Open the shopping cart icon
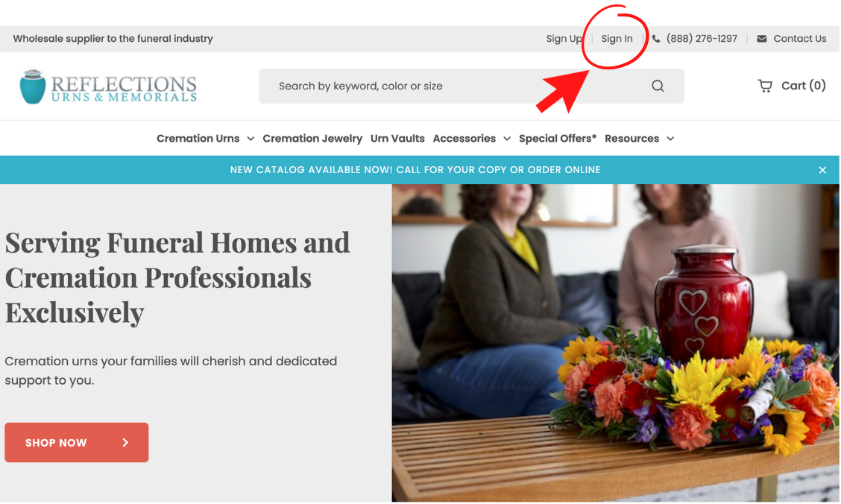This screenshot has width=841, height=504. [x=765, y=86]
